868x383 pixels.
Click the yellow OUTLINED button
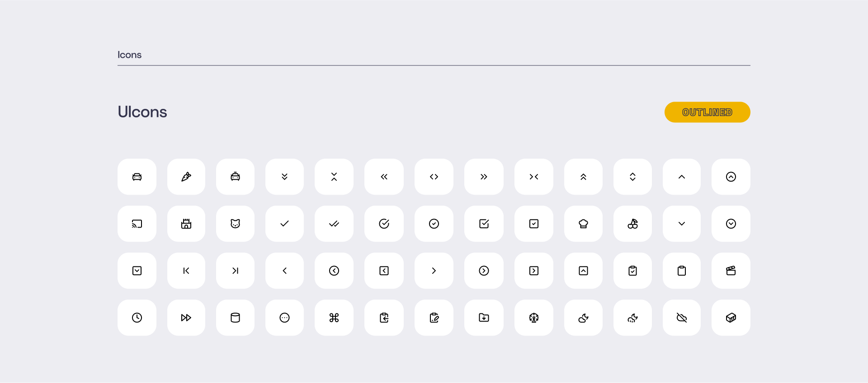tap(708, 112)
